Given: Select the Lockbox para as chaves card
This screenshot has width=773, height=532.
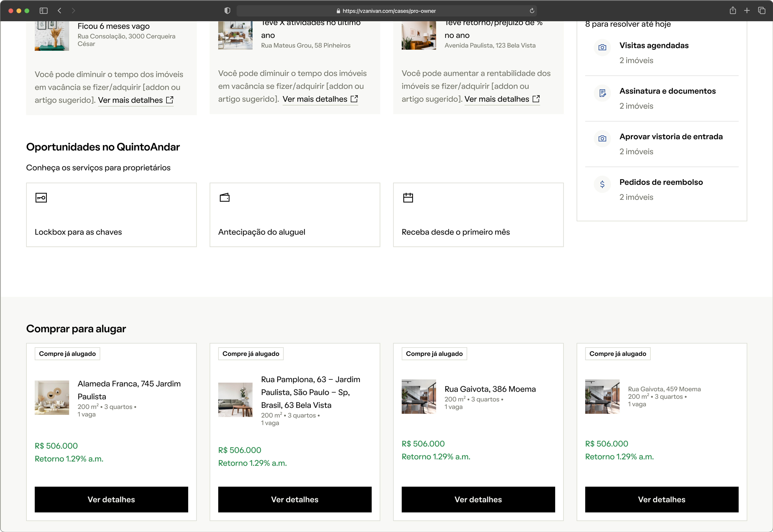Looking at the screenshot, I should click(111, 215).
